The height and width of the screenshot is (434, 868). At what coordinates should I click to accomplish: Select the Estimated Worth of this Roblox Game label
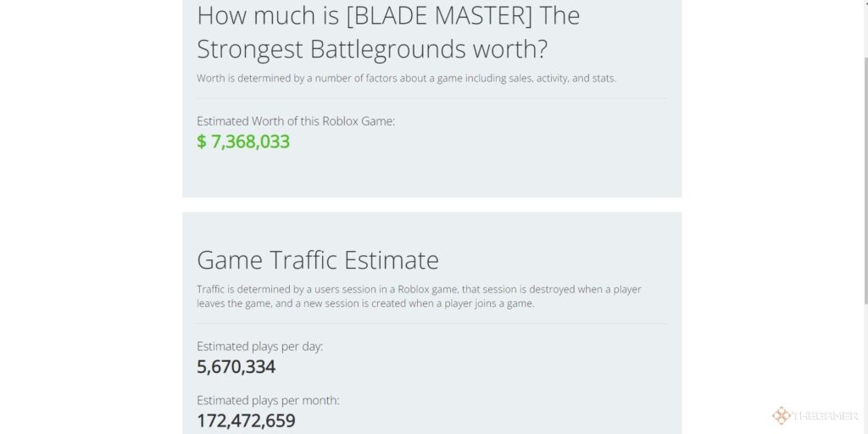(x=296, y=121)
